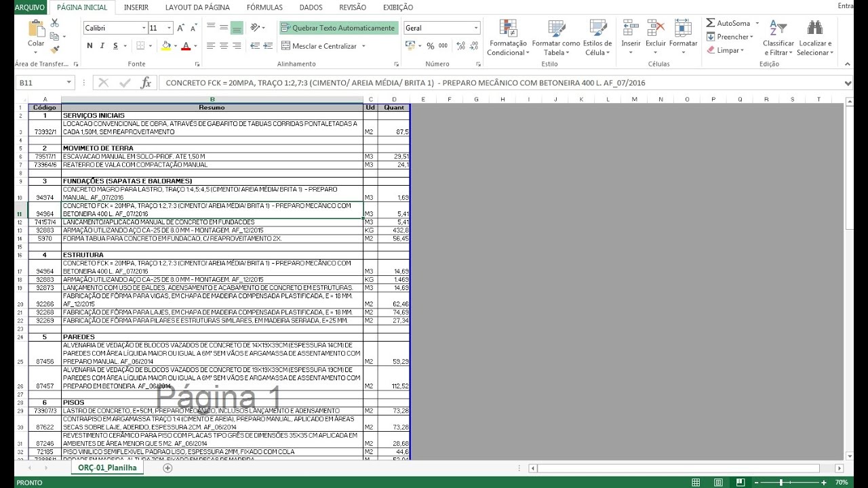The width and height of the screenshot is (868, 488).
Task: Click the Insert Function fx icon
Action: click(145, 83)
